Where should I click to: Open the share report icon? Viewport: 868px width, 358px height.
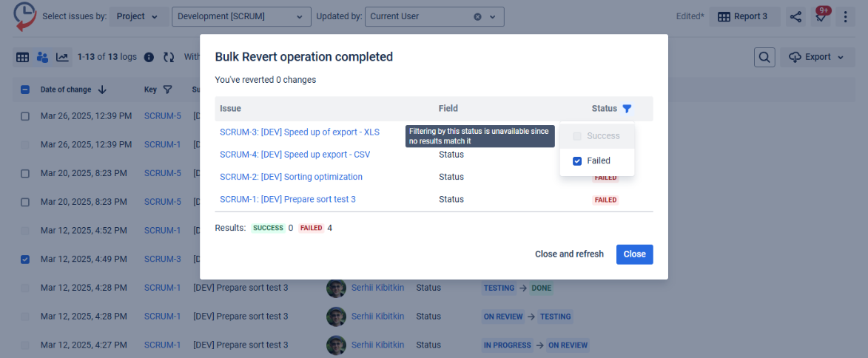795,16
